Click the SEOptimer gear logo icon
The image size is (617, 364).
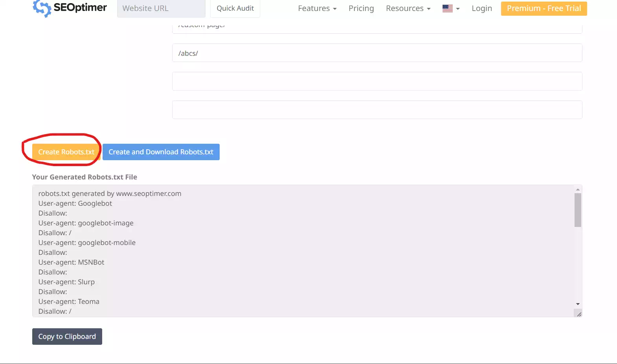(42, 8)
